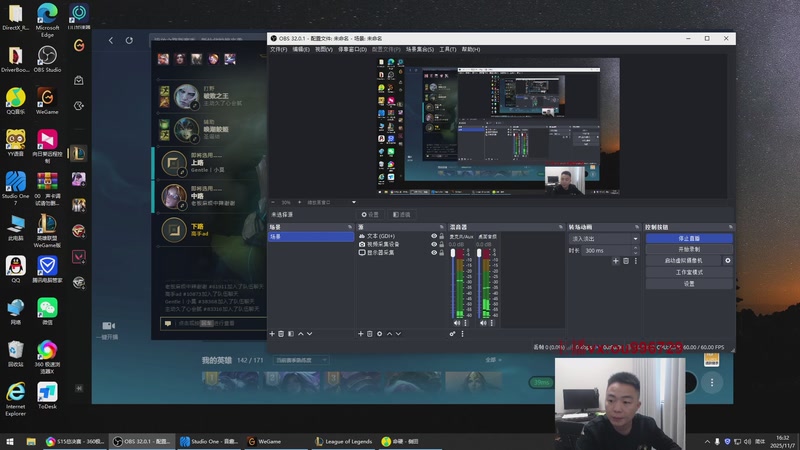Open mic/Aux channel three-dot options
Screen dimensions: 800x450
coord(465,322)
